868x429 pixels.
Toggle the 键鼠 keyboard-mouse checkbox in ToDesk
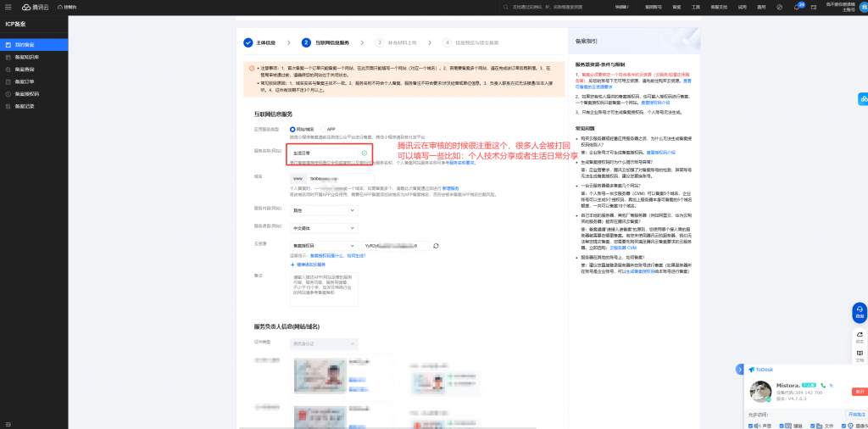[782, 426]
